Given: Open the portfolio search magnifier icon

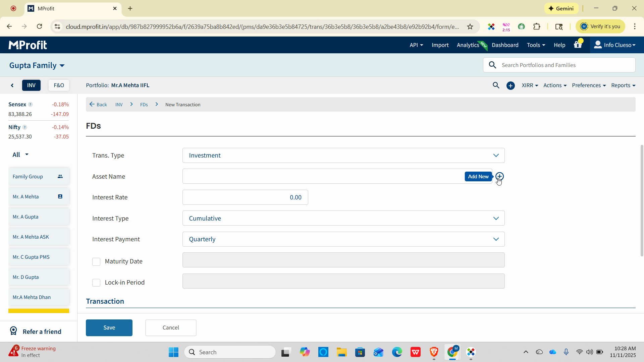Looking at the screenshot, I should pos(496,85).
